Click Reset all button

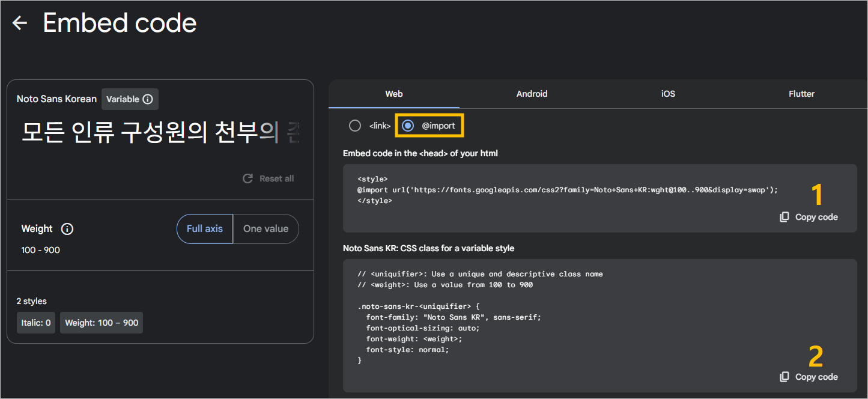[268, 178]
